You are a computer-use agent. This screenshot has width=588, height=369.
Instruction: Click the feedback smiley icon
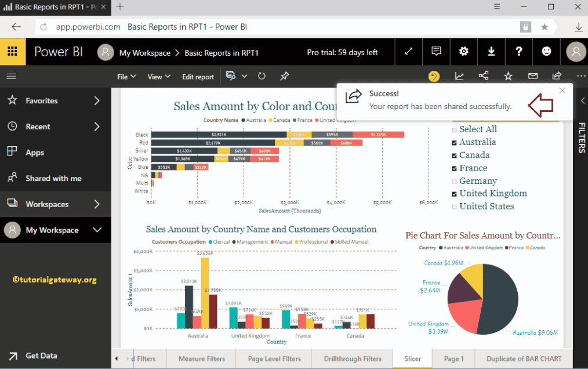(546, 52)
